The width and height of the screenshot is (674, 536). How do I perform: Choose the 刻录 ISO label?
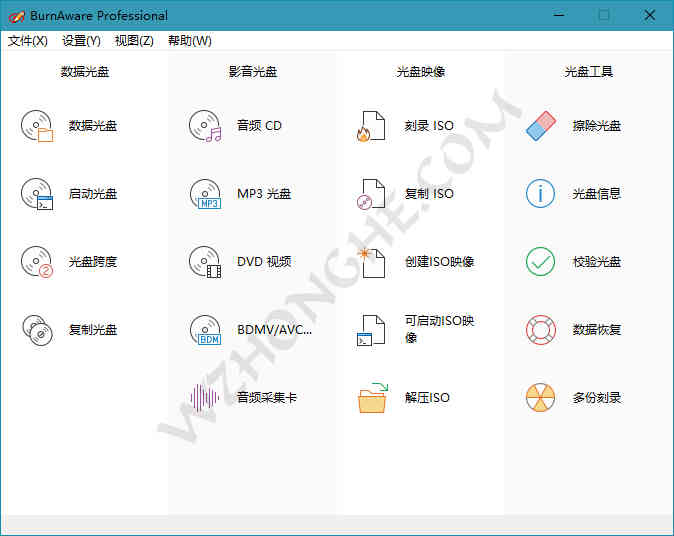point(429,126)
